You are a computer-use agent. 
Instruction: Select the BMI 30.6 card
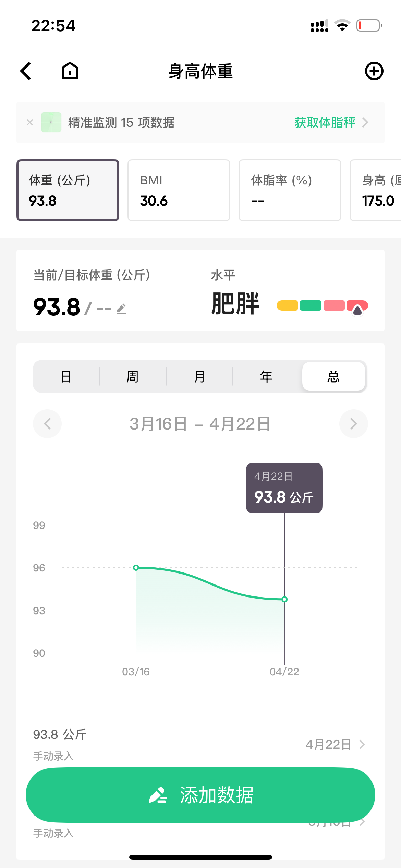click(x=179, y=190)
